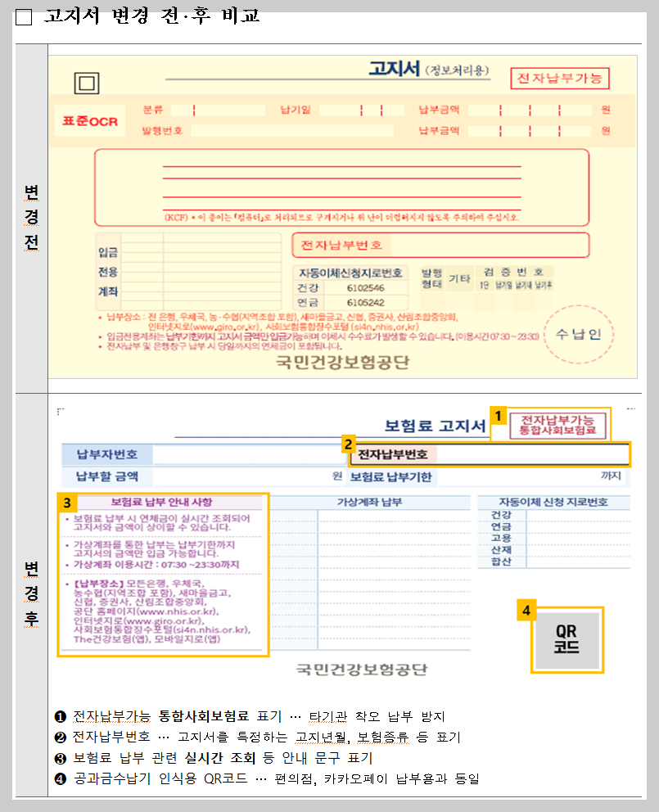Screen dimensions: 659x812
Task: Click the '납부할 금액' label
Action: (x=107, y=476)
